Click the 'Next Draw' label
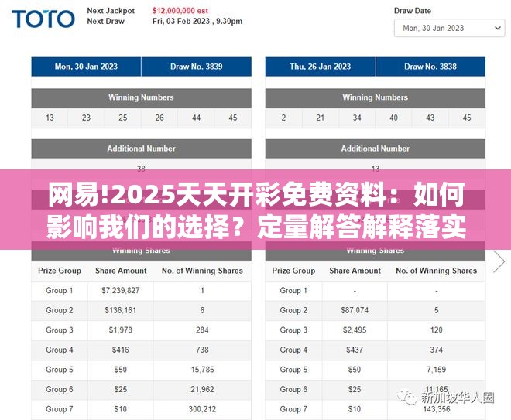511x420 pixels. [x=105, y=21]
